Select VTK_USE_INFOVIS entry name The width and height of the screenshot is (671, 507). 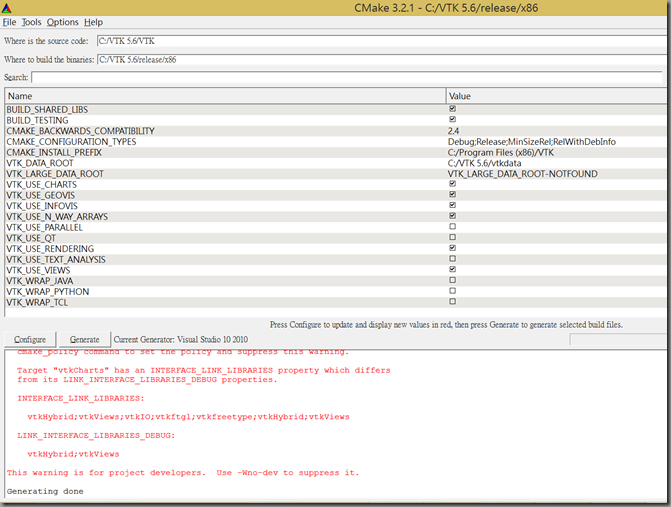(x=42, y=206)
